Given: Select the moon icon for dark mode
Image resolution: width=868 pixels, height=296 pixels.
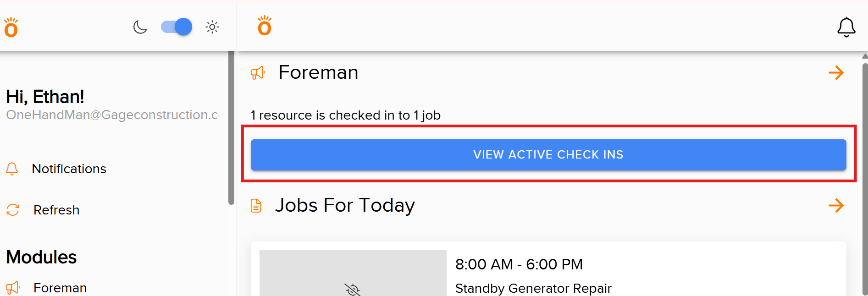Looking at the screenshot, I should pyautogui.click(x=140, y=27).
